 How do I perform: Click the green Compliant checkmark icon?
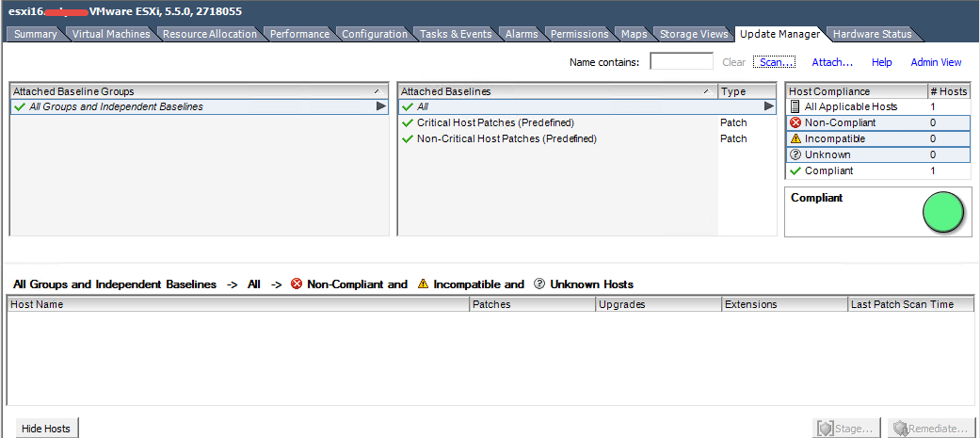tap(795, 170)
